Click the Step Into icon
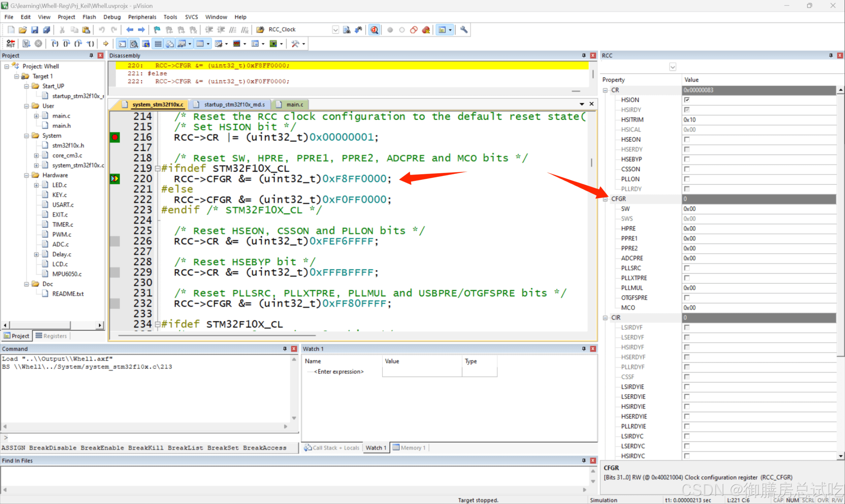Viewport: 845px width, 504px height. (55, 44)
